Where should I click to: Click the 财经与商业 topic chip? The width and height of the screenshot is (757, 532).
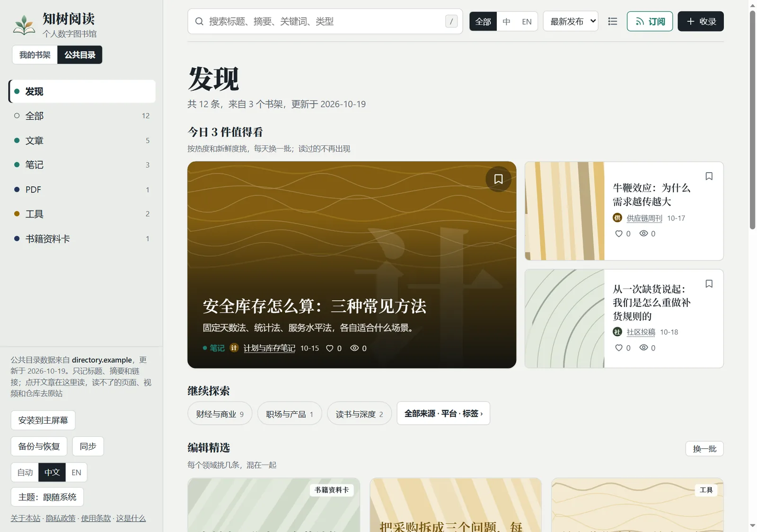(220, 414)
